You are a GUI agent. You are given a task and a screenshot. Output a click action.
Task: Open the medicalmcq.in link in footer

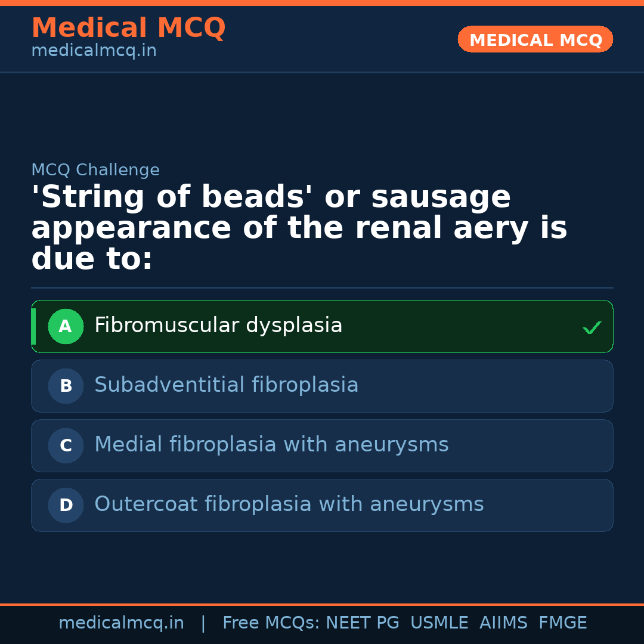(121, 623)
